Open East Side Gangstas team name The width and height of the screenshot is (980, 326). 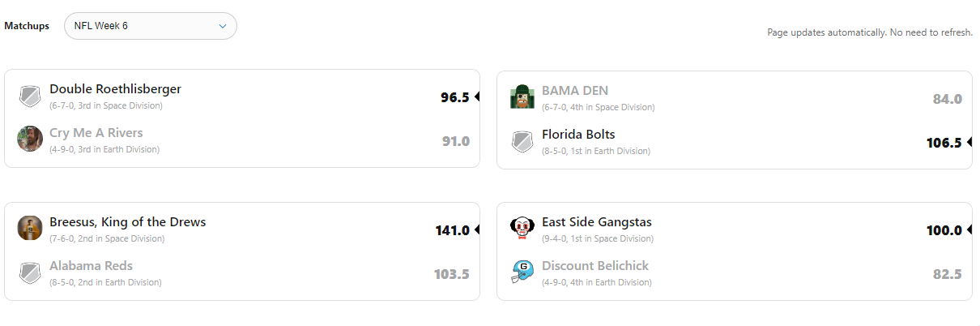point(596,222)
